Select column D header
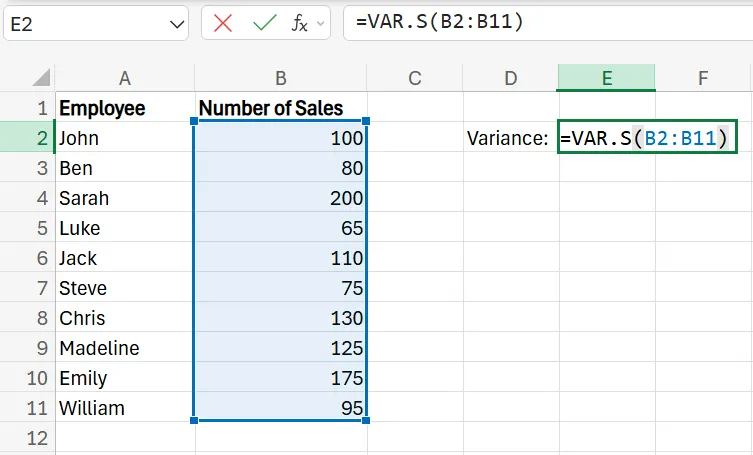The image size is (753, 455). point(511,78)
